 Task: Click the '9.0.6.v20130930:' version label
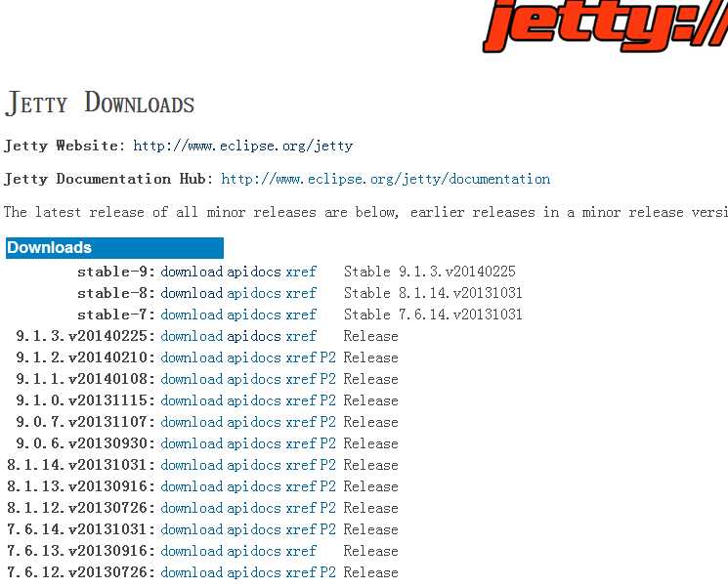pos(85,443)
